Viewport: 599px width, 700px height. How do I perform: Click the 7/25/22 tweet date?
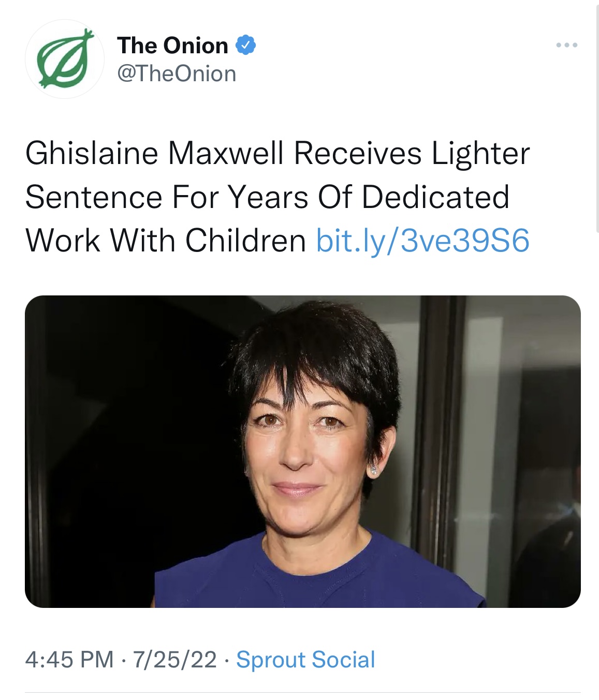coord(174,660)
